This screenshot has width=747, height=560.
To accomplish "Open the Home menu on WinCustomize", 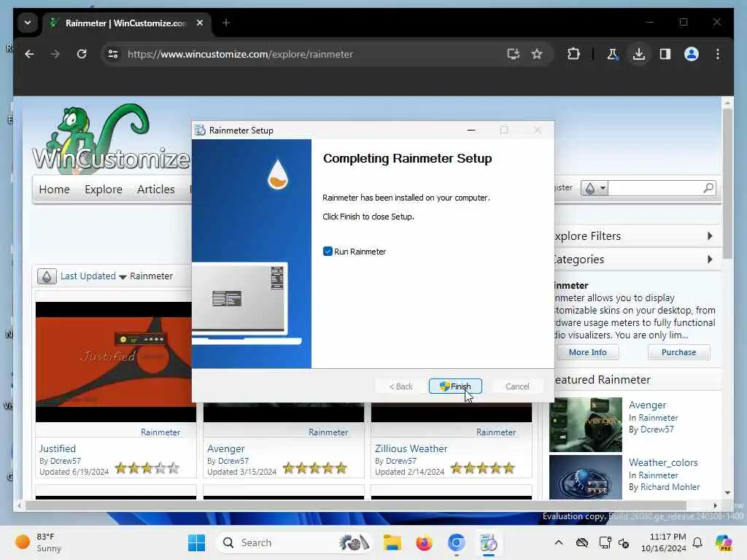I will 54,189.
